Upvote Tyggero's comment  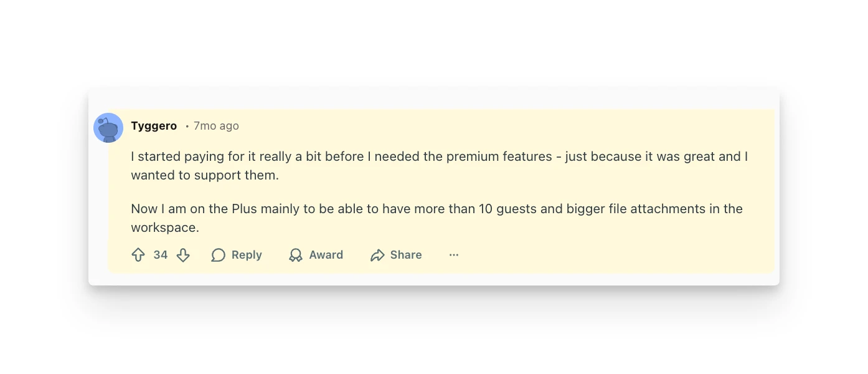click(138, 255)
